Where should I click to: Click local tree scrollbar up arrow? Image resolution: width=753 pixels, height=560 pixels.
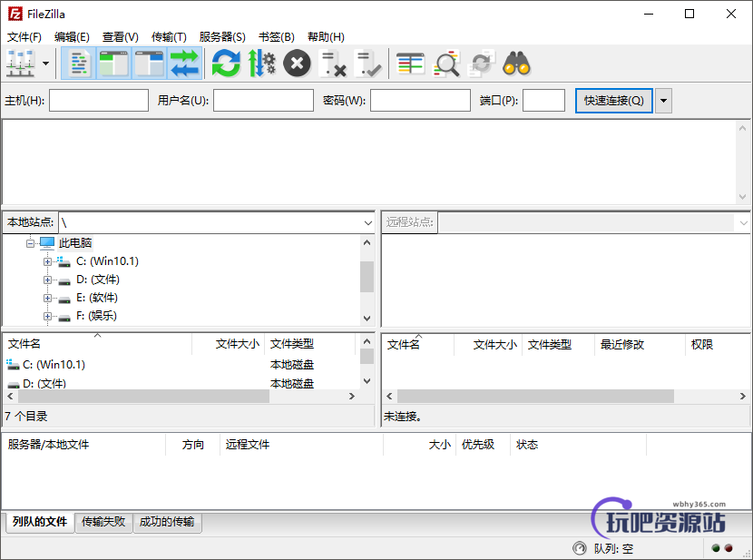(x=367, y=243)
